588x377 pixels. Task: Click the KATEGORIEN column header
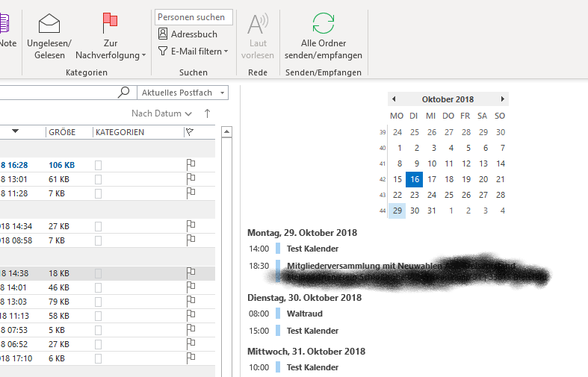(120, 132)
